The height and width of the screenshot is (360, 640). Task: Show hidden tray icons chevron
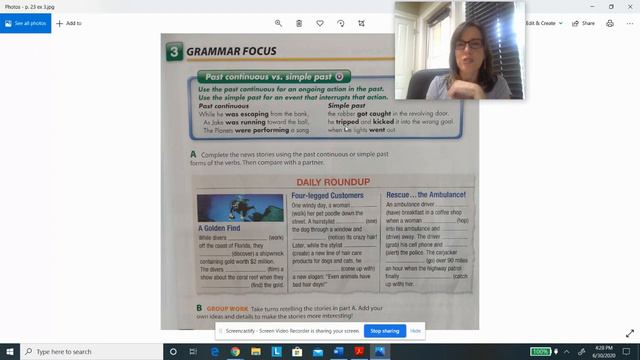pyautogui.click(x=567, y=351)
